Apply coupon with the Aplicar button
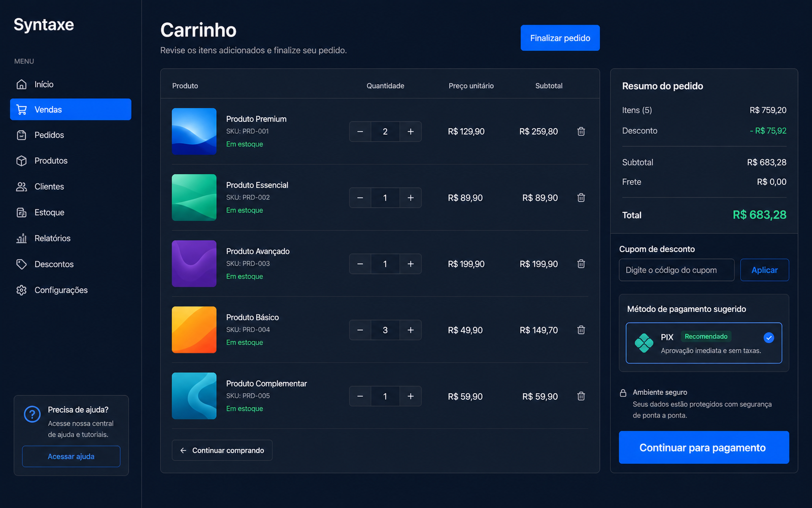 (x=764, y=270)
